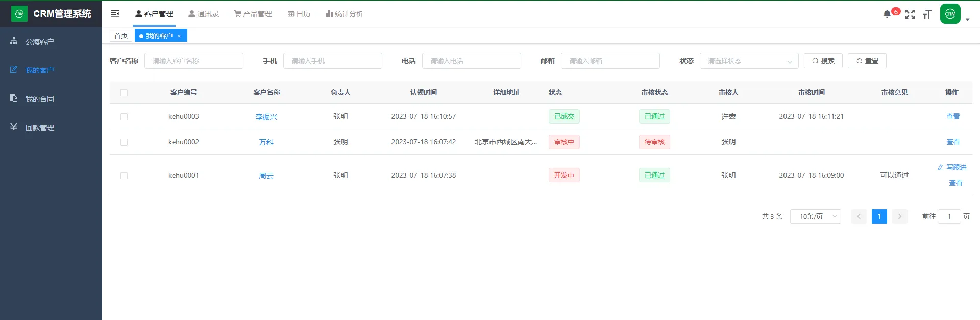Switch to the 首页 tab
Image resolution: width=980 pixels, height=320 pixels.
[121, 35]
